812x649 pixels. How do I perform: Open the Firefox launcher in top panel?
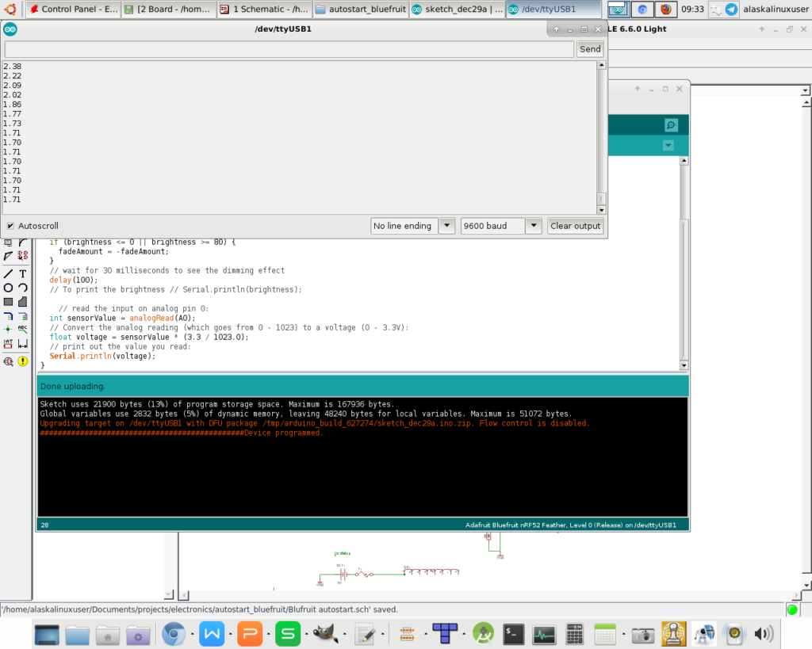(665, 10)
